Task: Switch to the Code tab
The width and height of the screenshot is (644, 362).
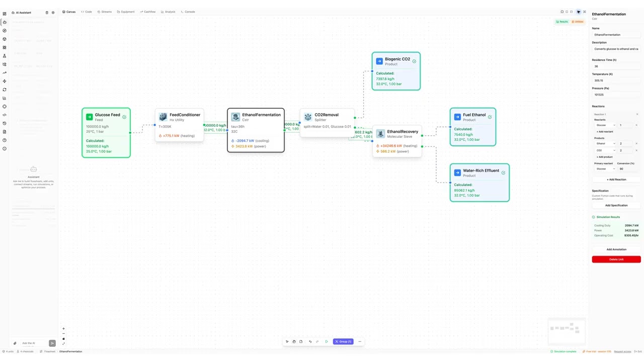Action: click(x=87, y=12)
